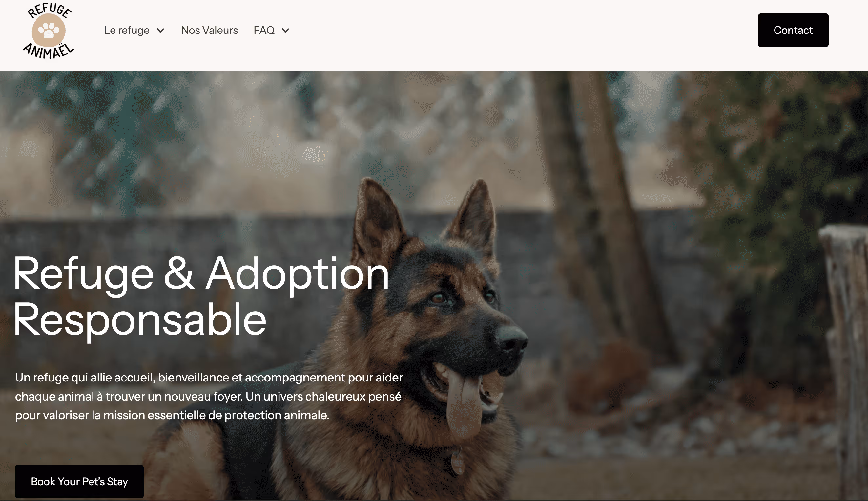Open the Nos Valeurs page
The height and width of the screenshot is (501, 868).
209,30
